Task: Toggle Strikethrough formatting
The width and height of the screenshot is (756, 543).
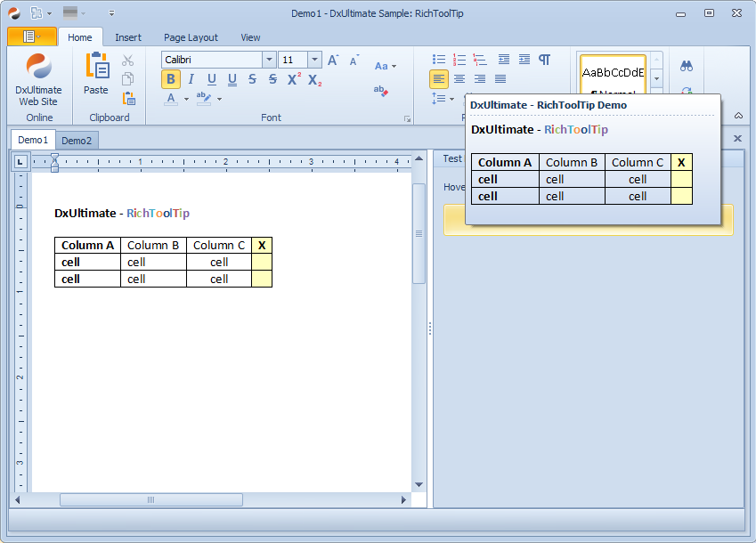Action: click(252, 79)
